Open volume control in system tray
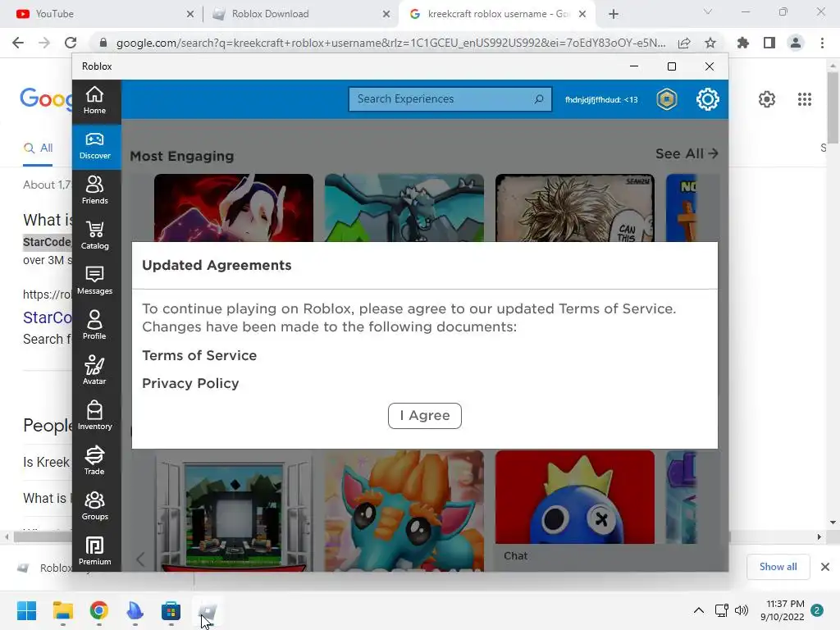Screen dimensions: 840x630 742,610
